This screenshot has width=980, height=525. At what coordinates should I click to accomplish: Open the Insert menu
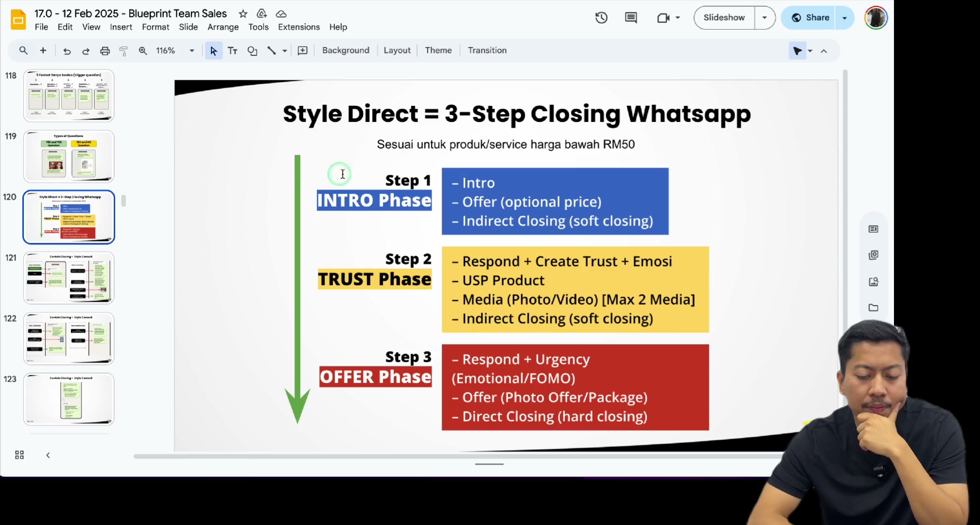(121, 27)
